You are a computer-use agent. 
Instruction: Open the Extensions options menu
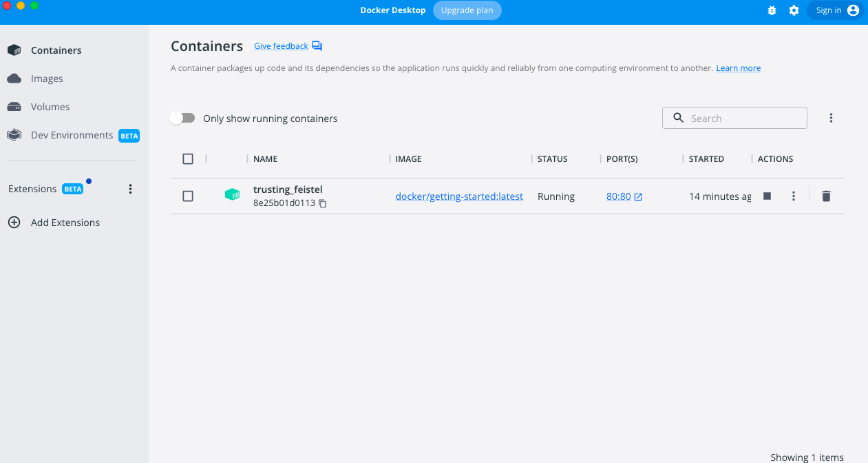tap(131, 189)
